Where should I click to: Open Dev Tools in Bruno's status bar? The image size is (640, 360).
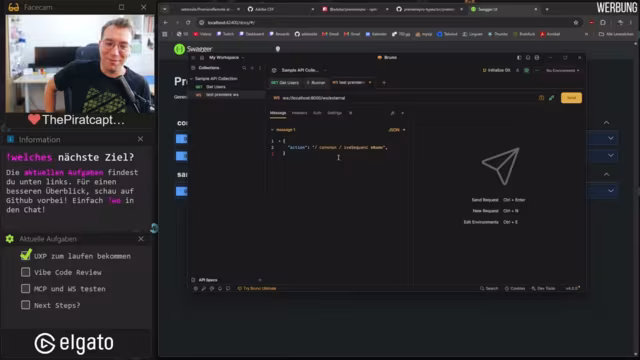(x=543, y=289)
